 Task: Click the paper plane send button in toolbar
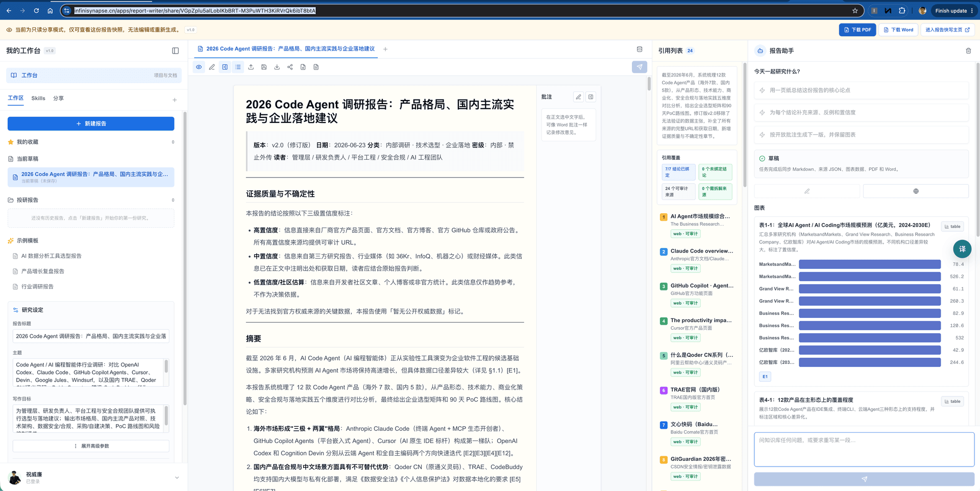(640, 67)
